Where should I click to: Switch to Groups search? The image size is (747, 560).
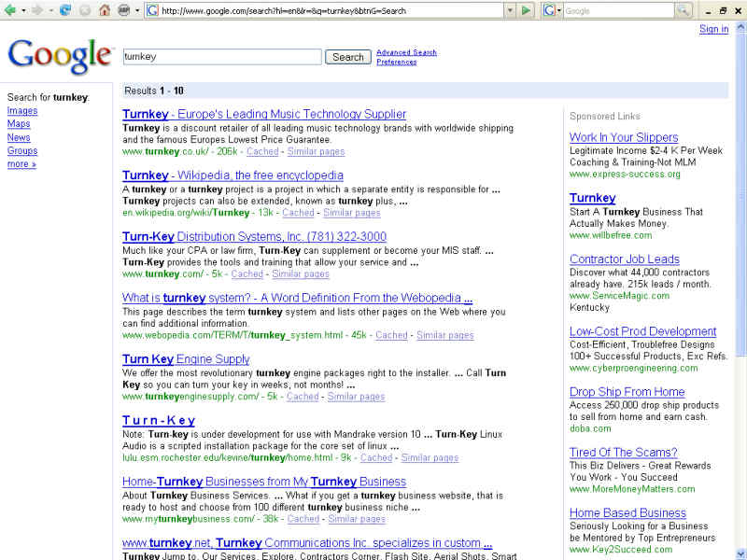pyautogui.click(x=22, y=150)
